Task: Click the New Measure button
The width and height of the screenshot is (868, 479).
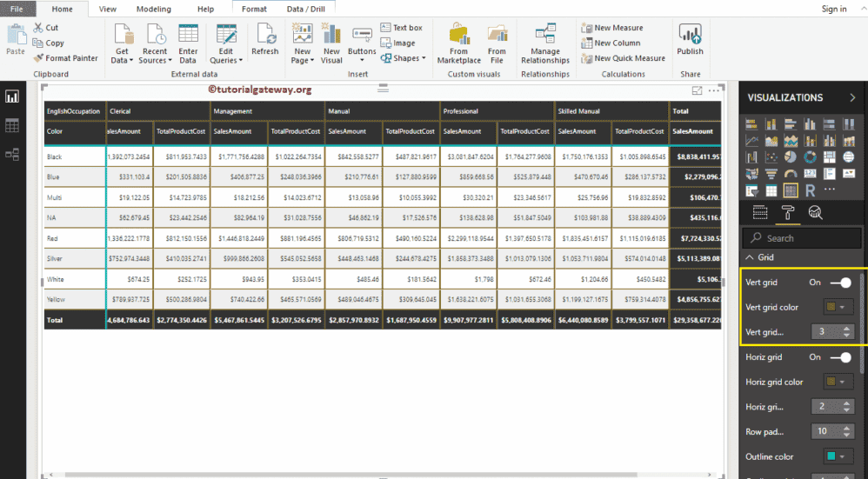Action: click(x=611, y=28)
